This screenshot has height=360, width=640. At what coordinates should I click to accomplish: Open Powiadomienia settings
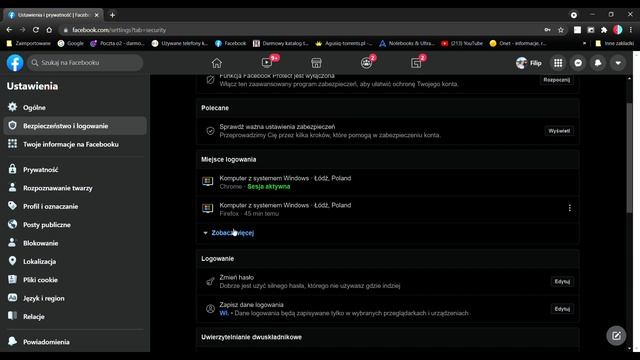pos(75,342)
